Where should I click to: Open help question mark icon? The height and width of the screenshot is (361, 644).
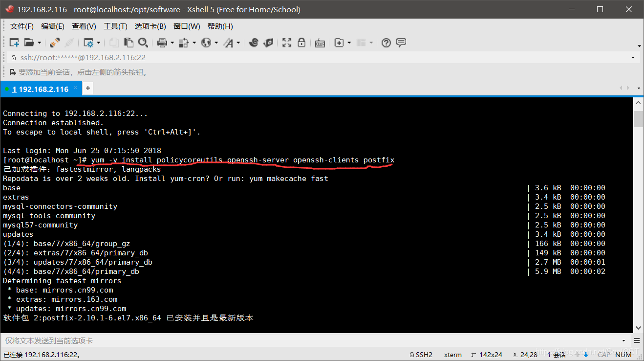click(x=386, y=43)
